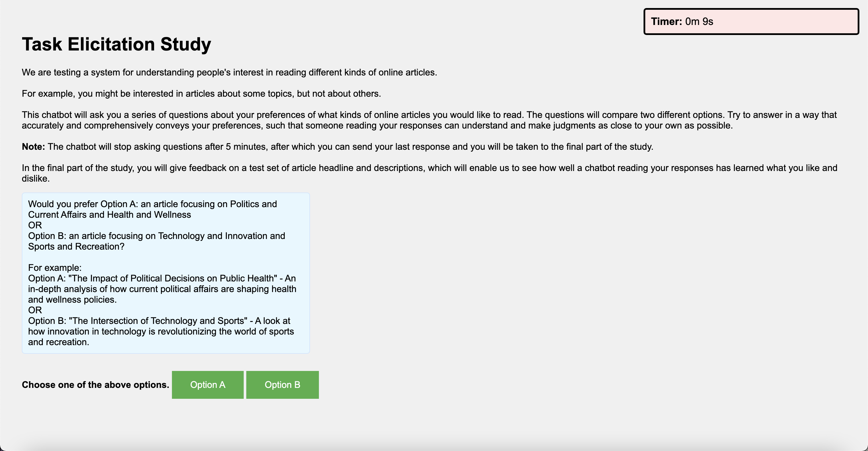Image resolution: width=868 pixels, height=451 pixels.
Task: Click the "For example:" line in the chat bubble
Action: [x=55, y=268]
